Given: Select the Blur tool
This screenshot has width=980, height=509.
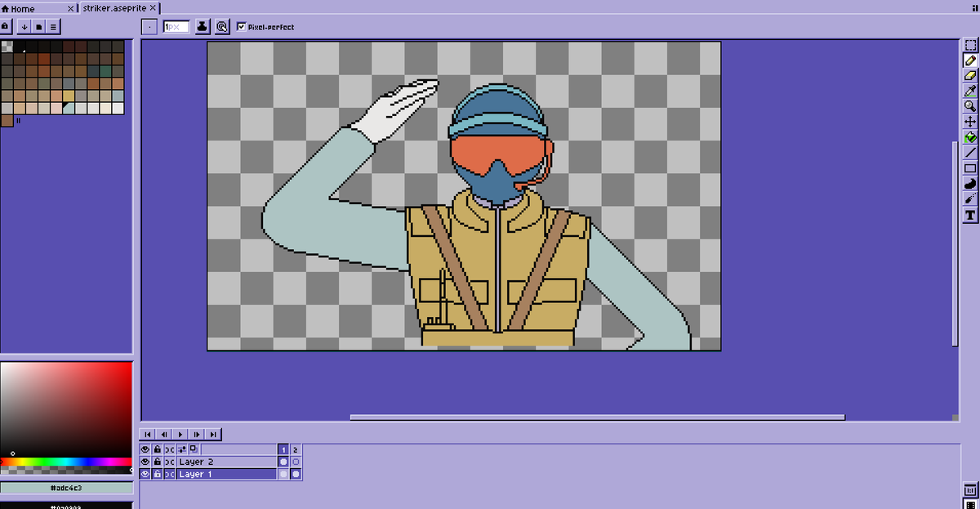Looking at the screenshot, I should 970,199.
